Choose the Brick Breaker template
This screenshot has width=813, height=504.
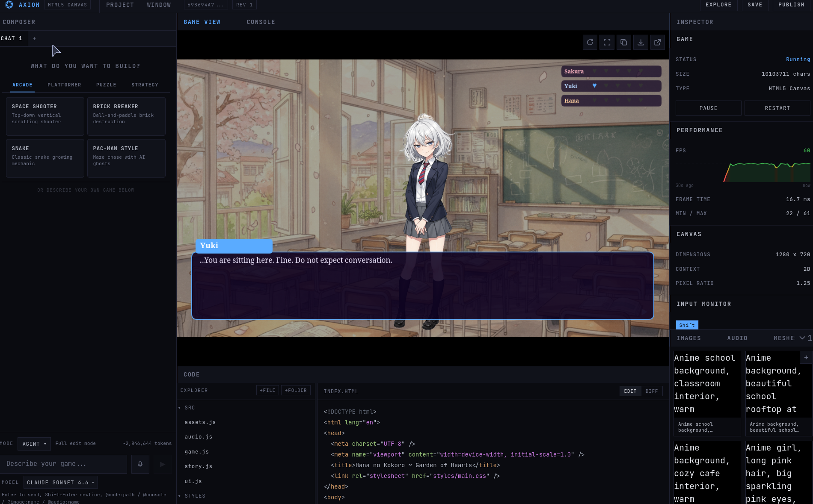click(126, 116)
